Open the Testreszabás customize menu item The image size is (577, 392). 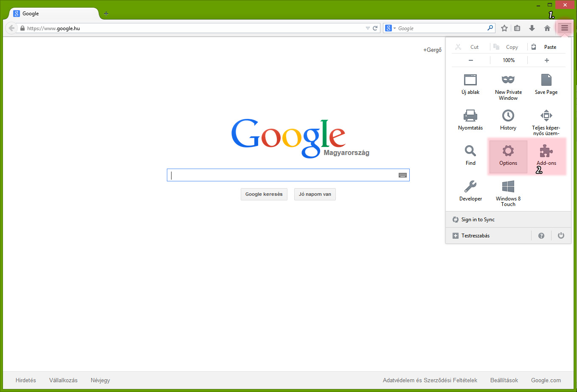pyautogui.click(x=476, y=236)
